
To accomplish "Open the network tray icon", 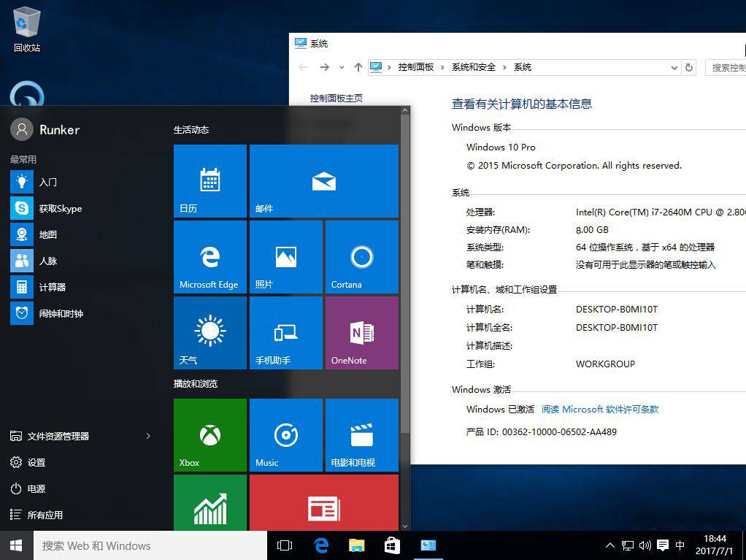I will (628, 545).
